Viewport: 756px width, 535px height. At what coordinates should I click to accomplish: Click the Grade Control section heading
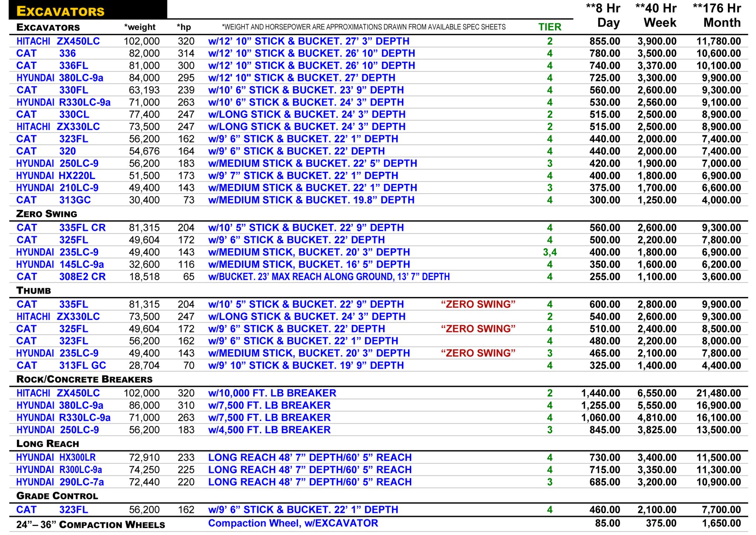(x=57, y=496)
